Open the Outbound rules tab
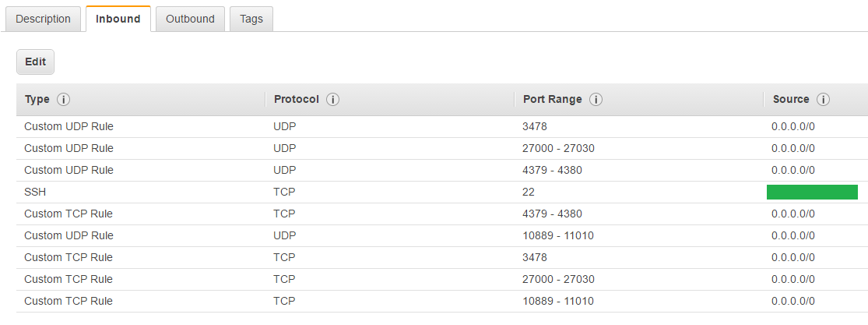 pyautogui.click(x=190, y=19)
